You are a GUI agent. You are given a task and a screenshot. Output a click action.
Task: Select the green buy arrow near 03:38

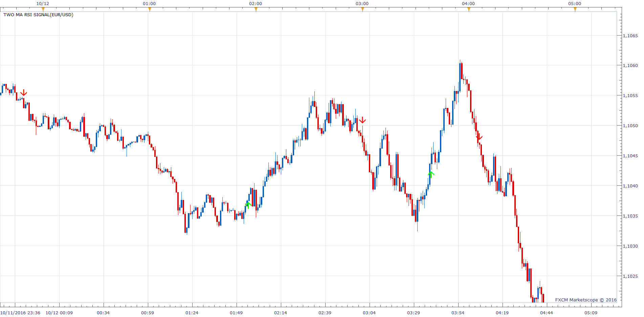click(431, 175)
